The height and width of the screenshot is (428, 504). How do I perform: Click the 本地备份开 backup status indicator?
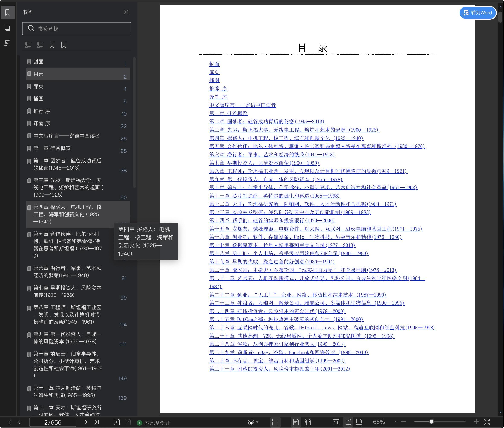point(154,423)
